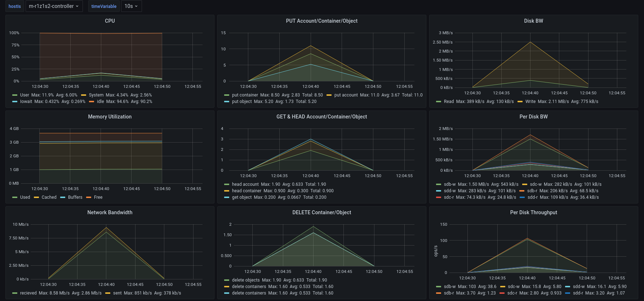The image size is (644, 301).
Task: Click the sdc-w color swatch in Per Disk BW
Action: [x=525, y=184]
